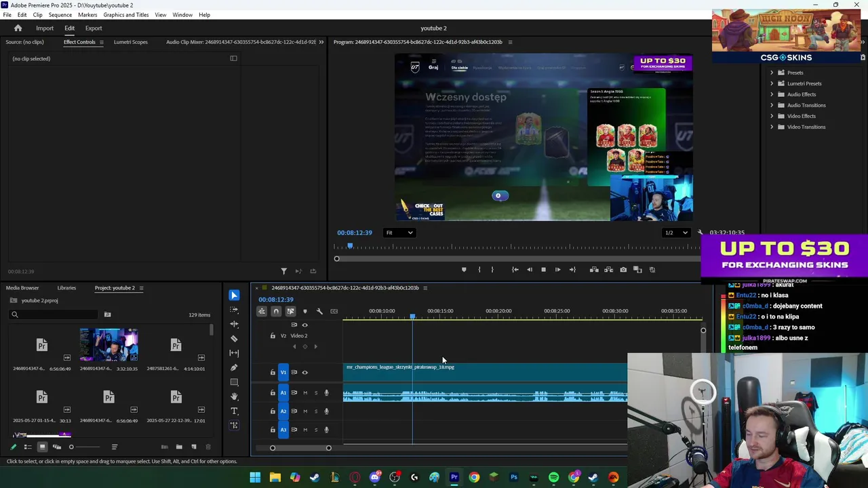Image resolution: width=868 pixels, height=488 pixels.
Task: Select the Slip tool
Action: tap(234, 352)
